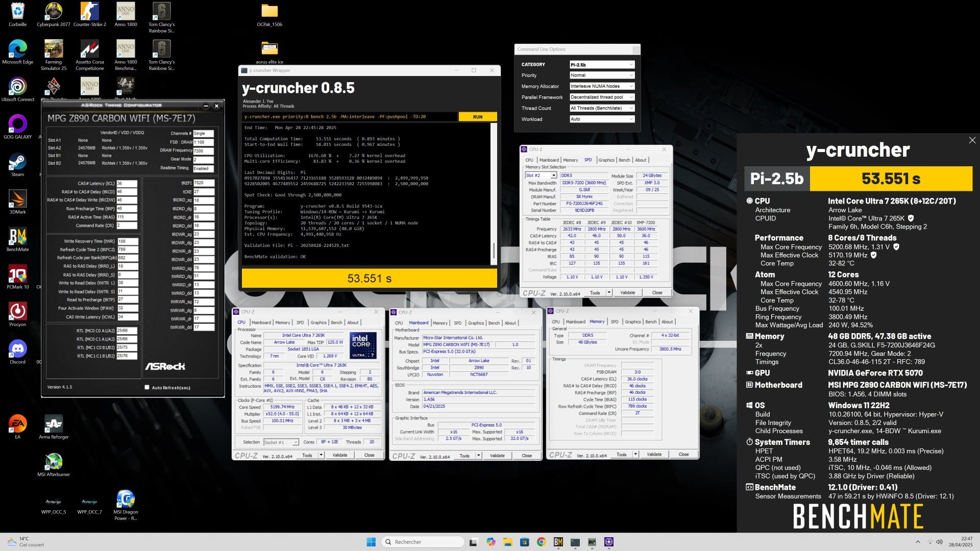Image resolution: width=980 pixels, height=551 pixels.
Task: Open the Procyon desktop shortcut
Action: pyautogui.click(x=17, y=314)
